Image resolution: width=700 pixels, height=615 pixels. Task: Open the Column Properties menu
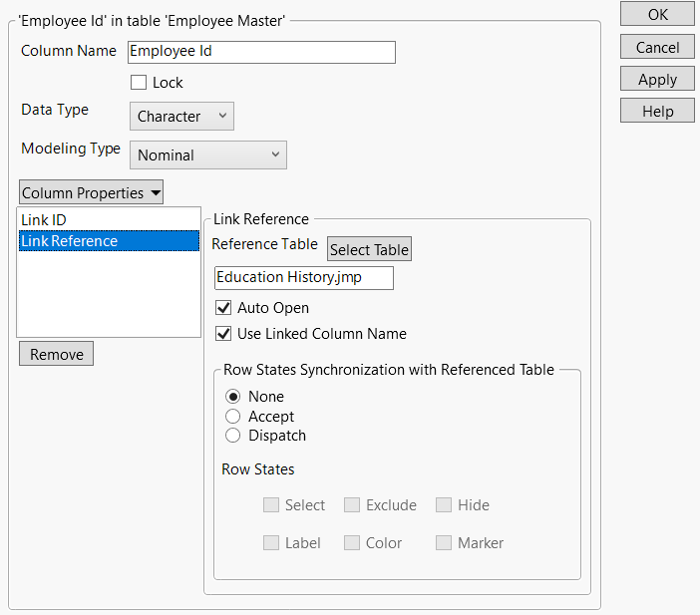(x=91, y=192)
